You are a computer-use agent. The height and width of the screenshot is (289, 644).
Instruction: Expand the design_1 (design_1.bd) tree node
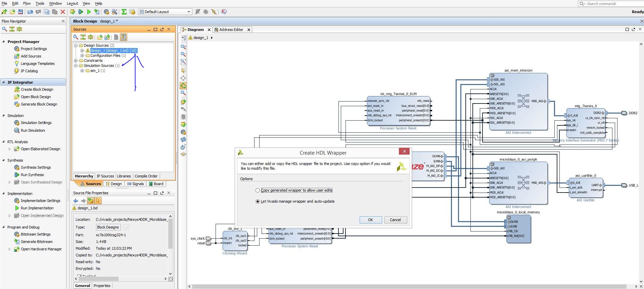82,50
